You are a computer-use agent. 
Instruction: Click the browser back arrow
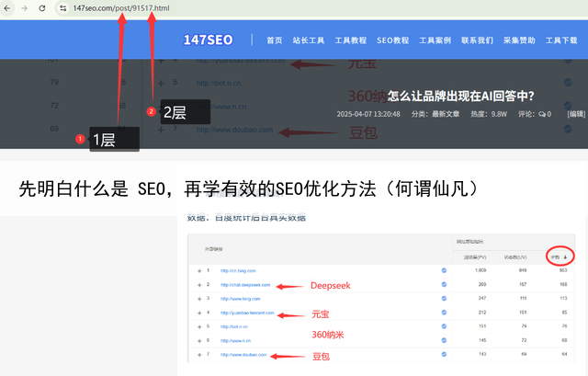(7, 8)
